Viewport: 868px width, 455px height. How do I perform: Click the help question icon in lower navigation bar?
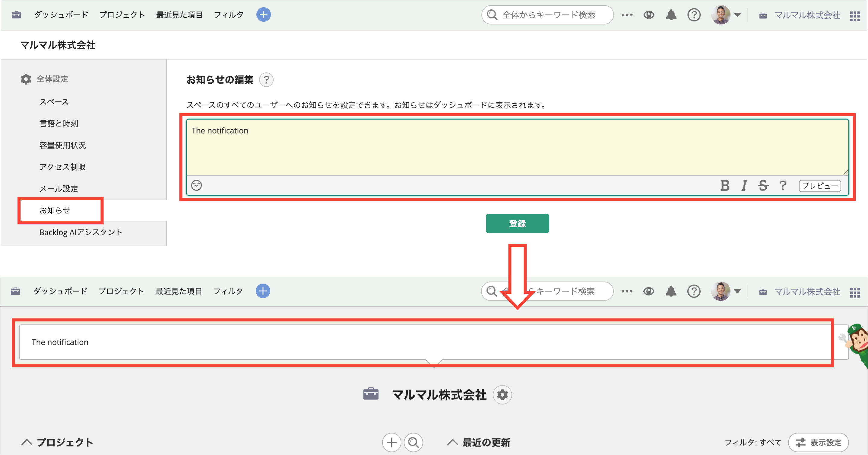694,291
